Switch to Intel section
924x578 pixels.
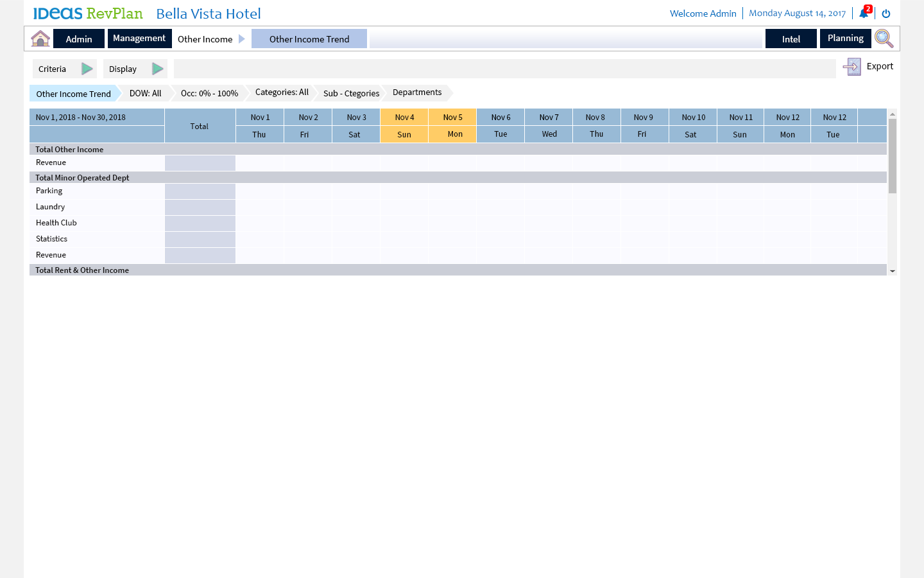791,39
